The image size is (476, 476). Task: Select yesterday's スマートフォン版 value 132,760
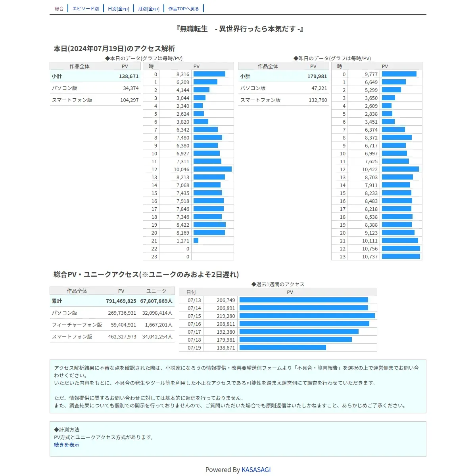point(318,100)
